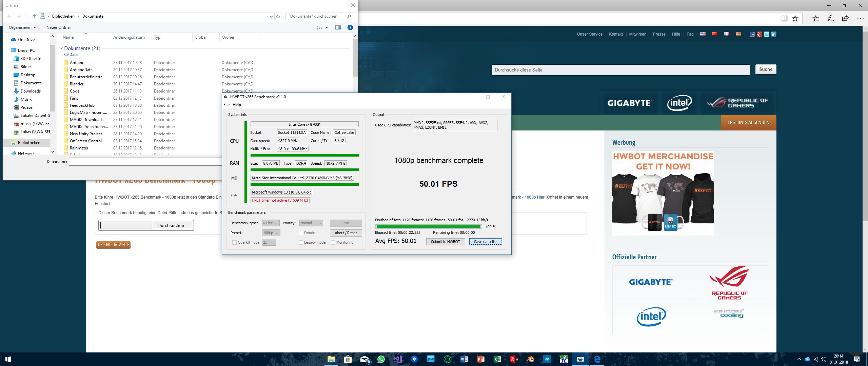
Task: Click the Dateiname input field
Action: pos(145,162)
